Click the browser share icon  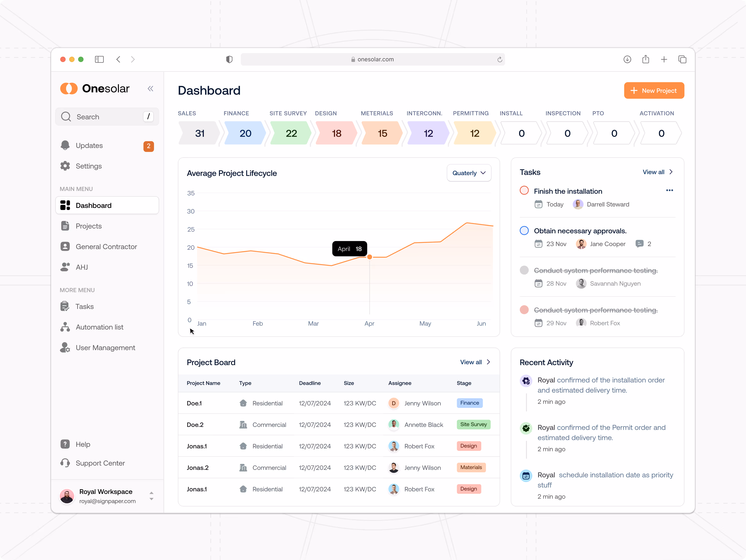click(646, 59)
